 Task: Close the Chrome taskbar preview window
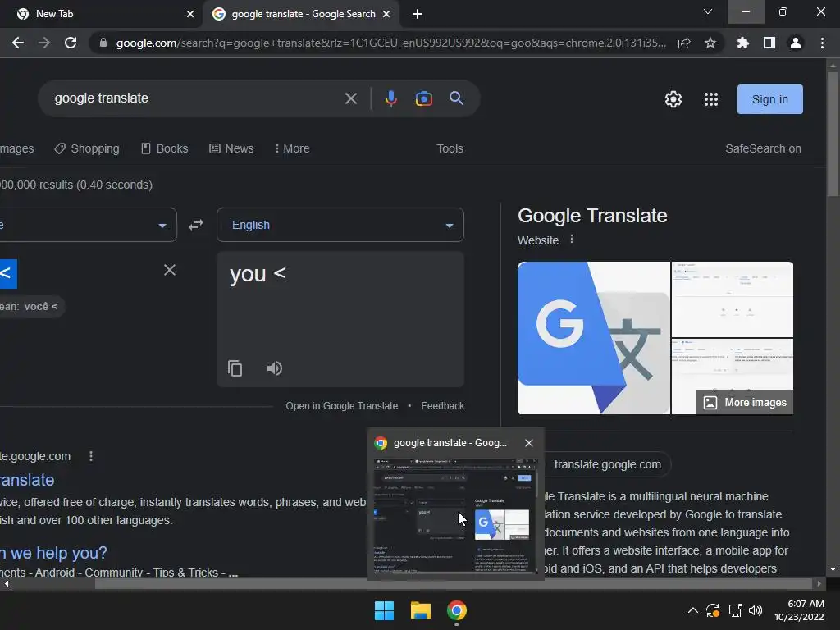pos(529,443)
